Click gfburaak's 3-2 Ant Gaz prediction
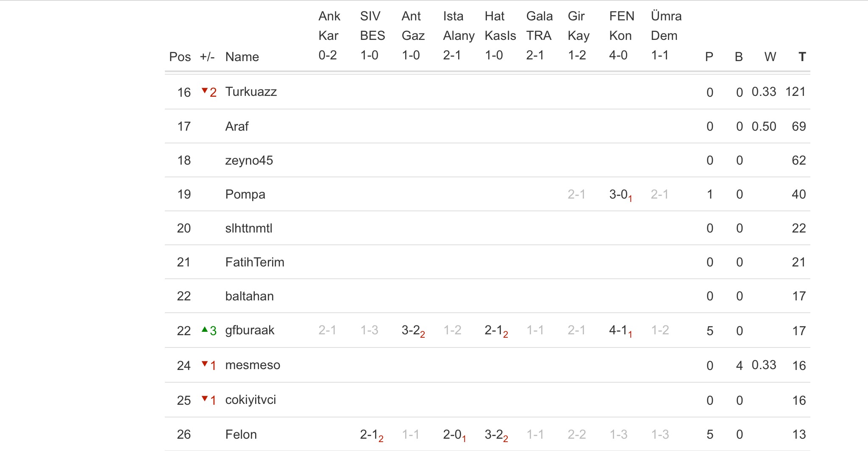868x451 pixels. coord(411,330)
